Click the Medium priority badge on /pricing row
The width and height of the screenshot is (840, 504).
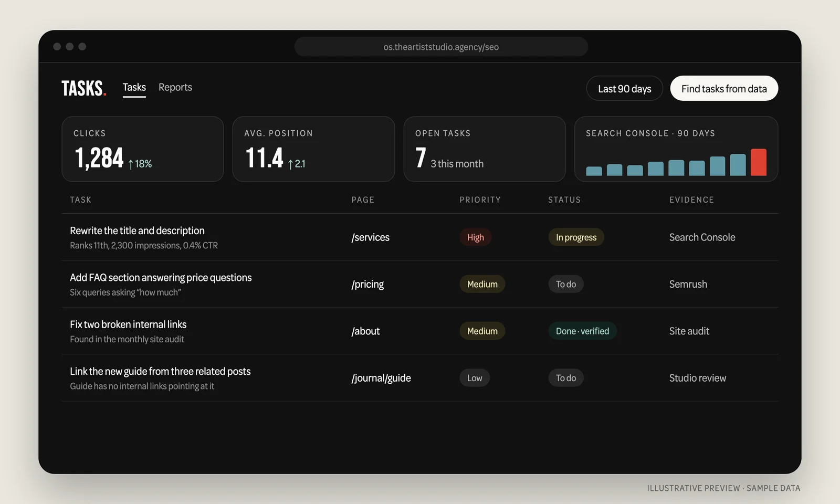click(482, 284)
